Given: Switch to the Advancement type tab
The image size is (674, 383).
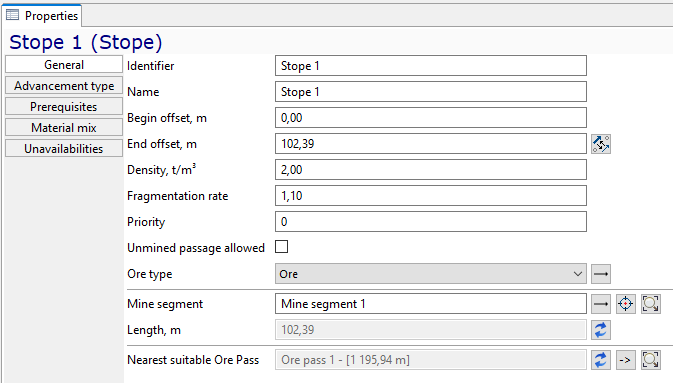Looking at the screenshot, I should [x=64, y=86].
